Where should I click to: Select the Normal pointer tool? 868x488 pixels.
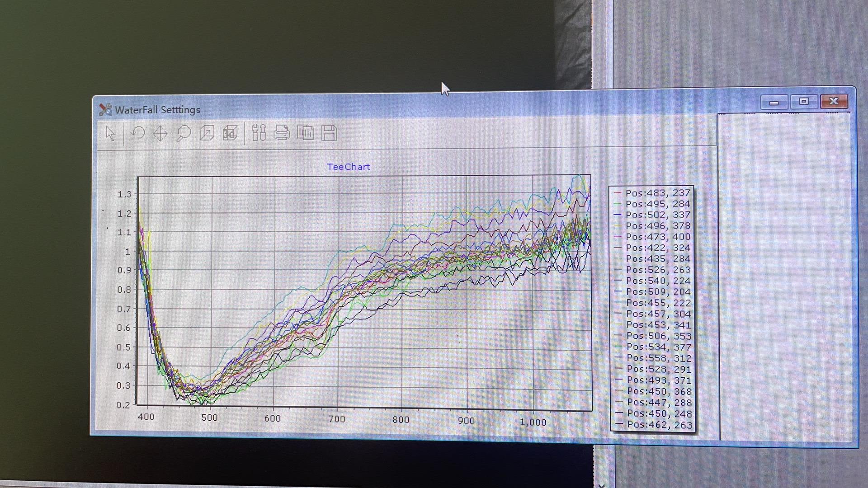[x=110, y=134]
